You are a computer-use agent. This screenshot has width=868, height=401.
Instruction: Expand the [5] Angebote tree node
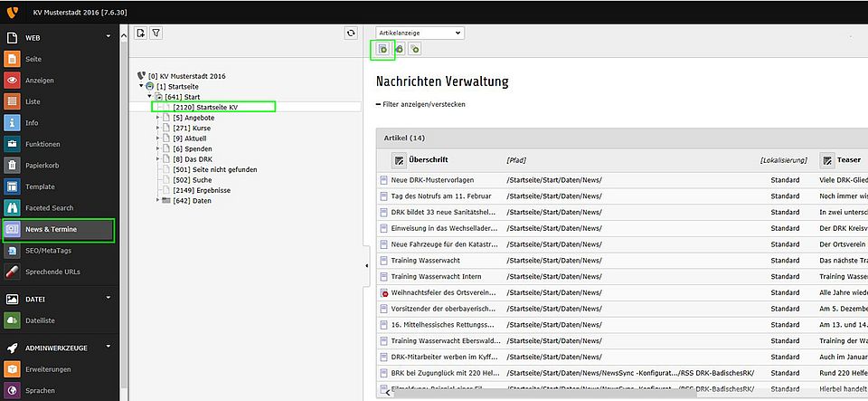158,118
